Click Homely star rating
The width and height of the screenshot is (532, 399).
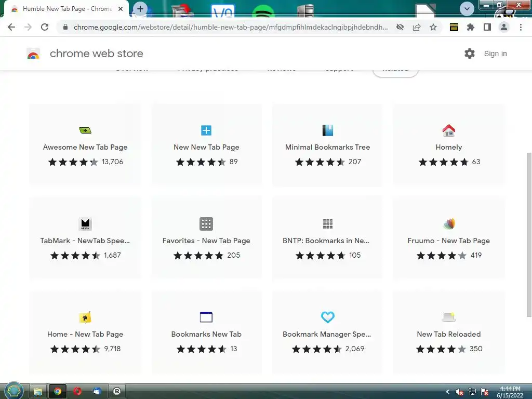[443, 162]
